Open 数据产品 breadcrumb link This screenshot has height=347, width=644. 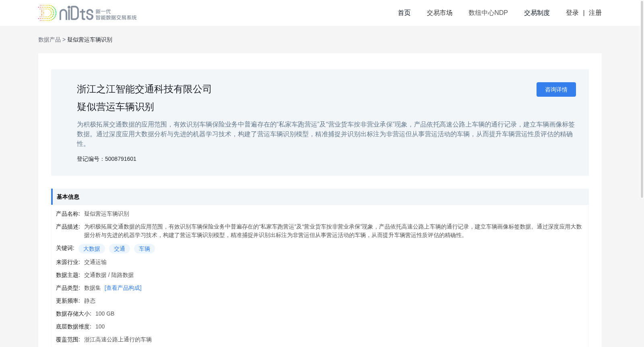tap(50, 39)
